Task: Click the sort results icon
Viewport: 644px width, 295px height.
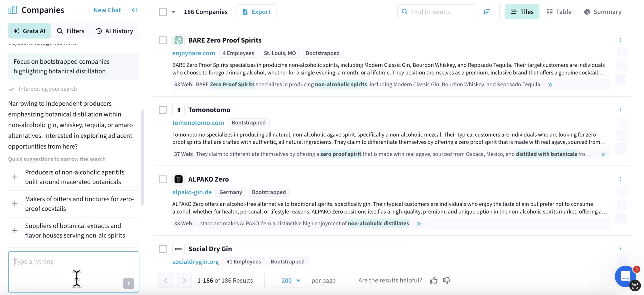Action: (x=486, y=12)
